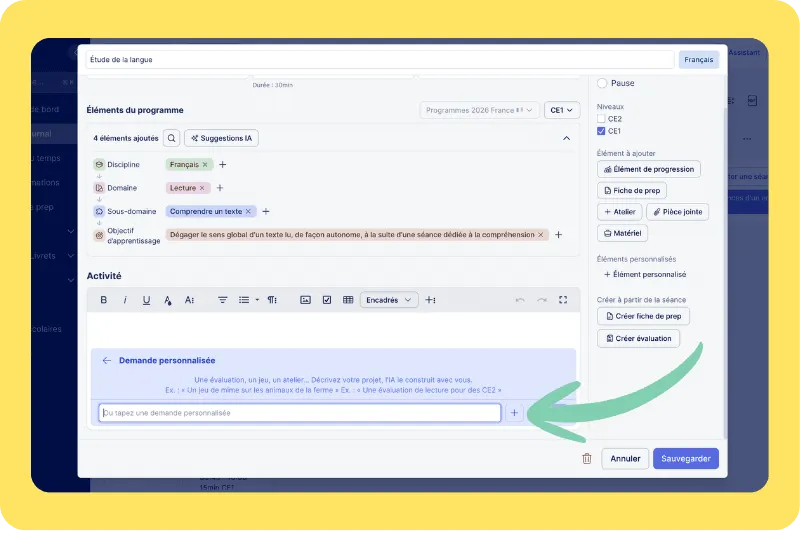Click Créer fiche de prep
Screen dimensions: 800x560
click(x=643, y=316)
